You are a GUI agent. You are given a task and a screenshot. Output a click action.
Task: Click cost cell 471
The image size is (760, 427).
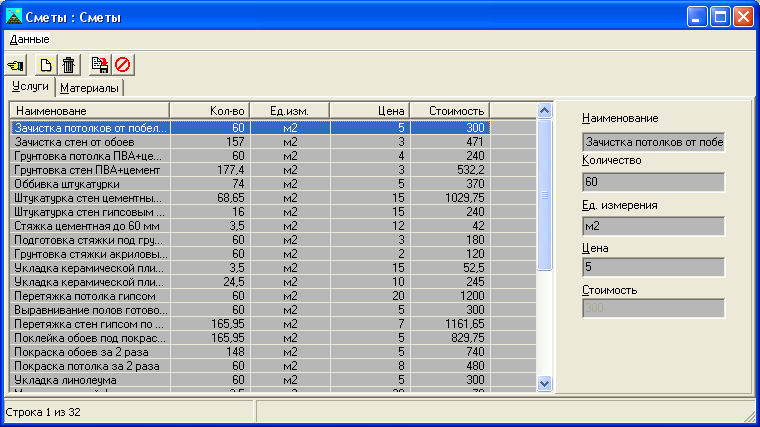click(x=450, y=142)
